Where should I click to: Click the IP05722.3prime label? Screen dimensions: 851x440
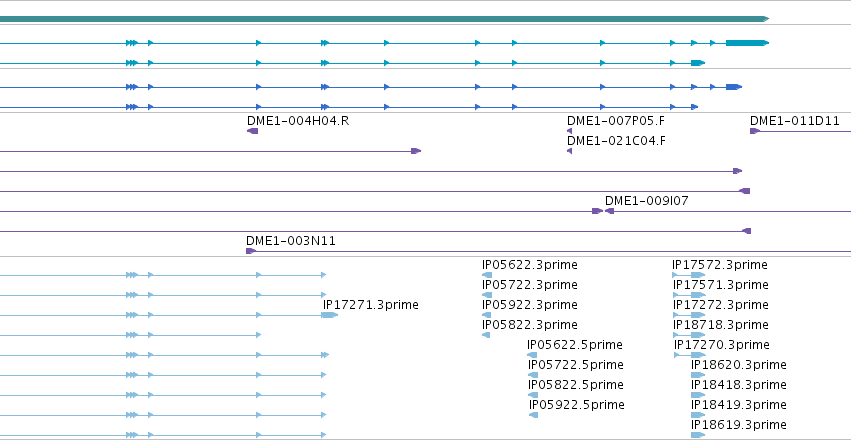coord(530,285)
